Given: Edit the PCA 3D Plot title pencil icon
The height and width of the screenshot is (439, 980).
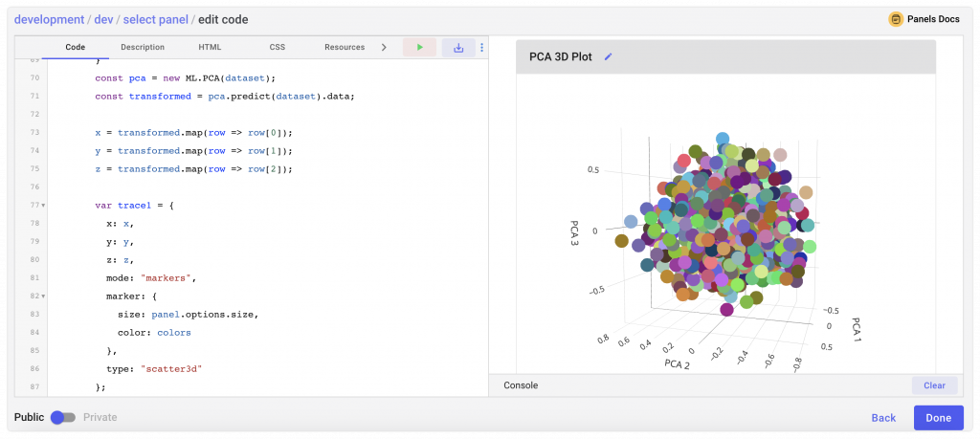Looking at the screenshot, I should [608, 56].
